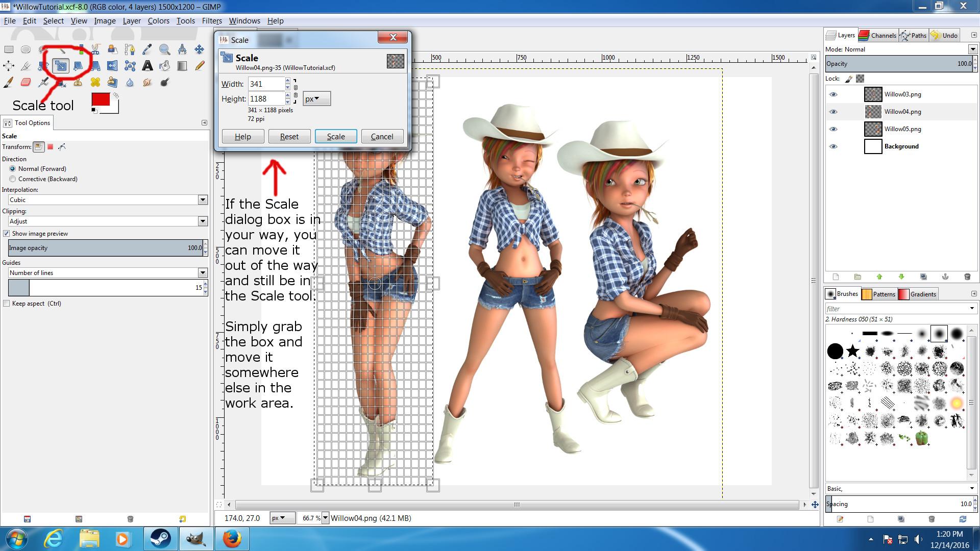The height and width of the screenshot is (551, 980).
Task: Select the Flip tool
Action: [x=112, y=66]
